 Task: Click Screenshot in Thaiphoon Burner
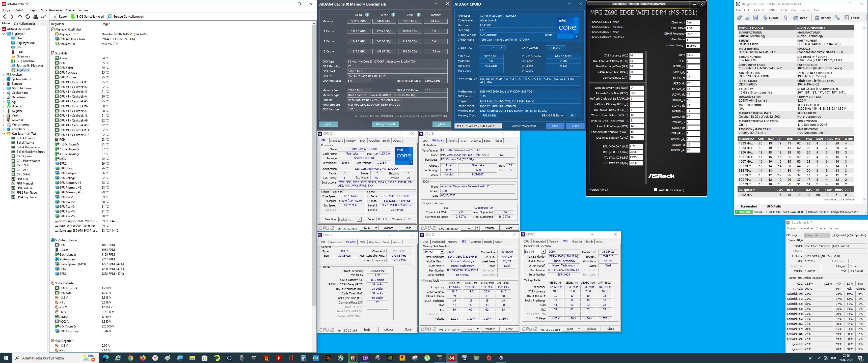[749, 206]
